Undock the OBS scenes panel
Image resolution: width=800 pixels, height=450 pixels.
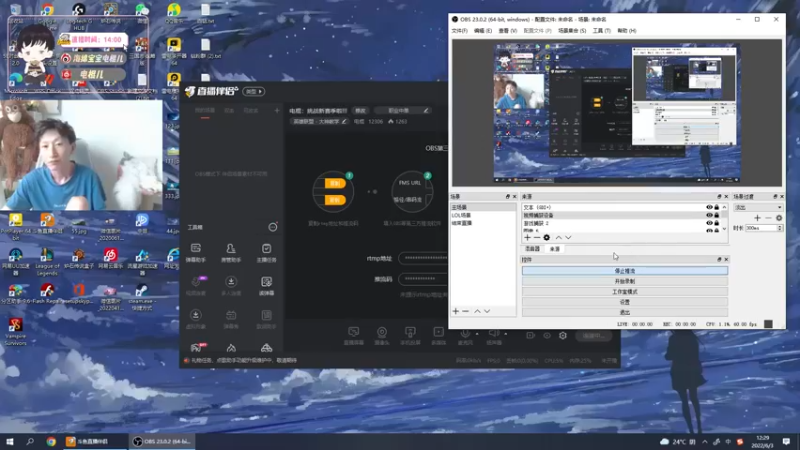508,196
